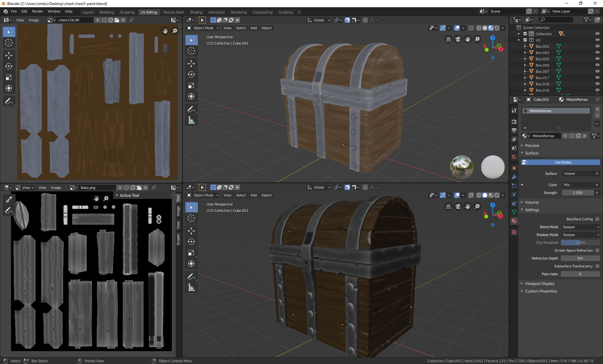Select the Annotate tool in UV editor
Image resolution: width=603 pixels, height=364 pixels.
tap(9, 101)
